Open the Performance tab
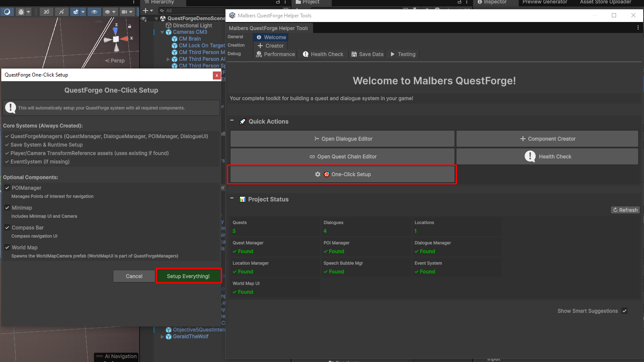 coord(275,54)
